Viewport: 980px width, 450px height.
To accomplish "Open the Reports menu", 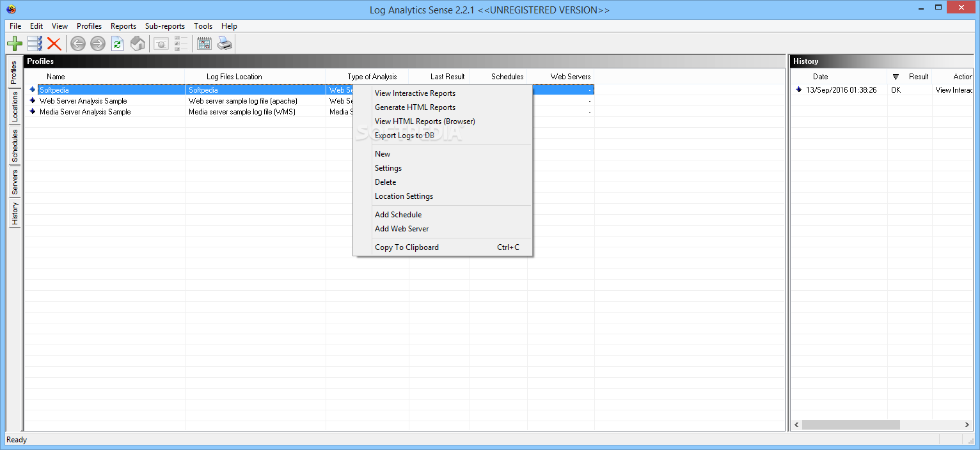I will (x=123, y=26).
